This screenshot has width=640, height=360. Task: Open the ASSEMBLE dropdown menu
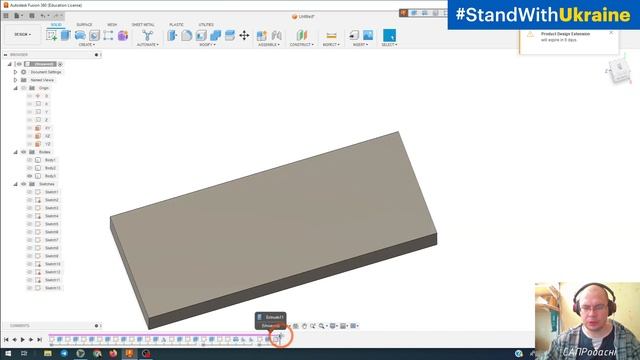point(269,44)
